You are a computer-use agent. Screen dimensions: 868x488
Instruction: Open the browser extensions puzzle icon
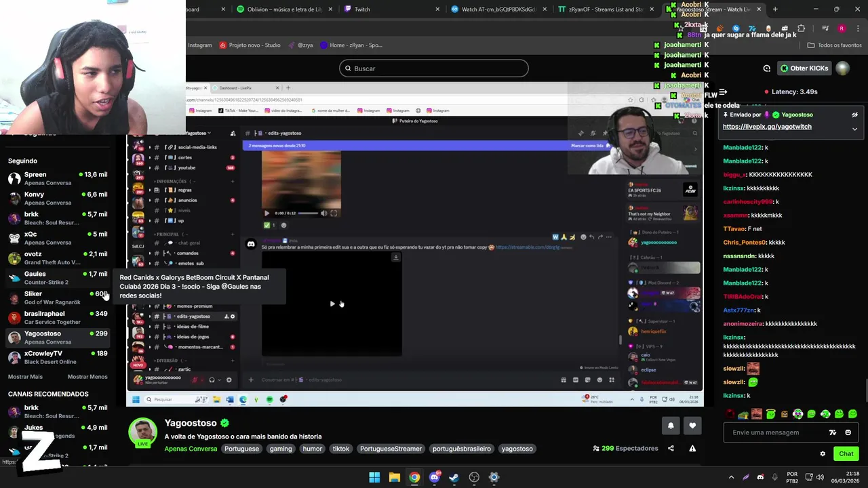click(802, 28)
